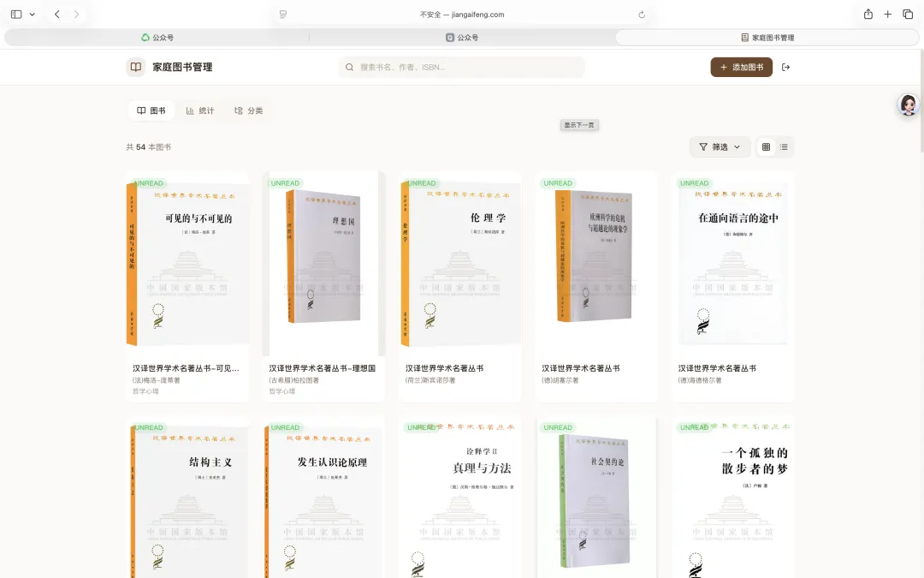
Task: Click UNREAD badge on 在通向语言的途中 card
Action: [x=694, y=183]
